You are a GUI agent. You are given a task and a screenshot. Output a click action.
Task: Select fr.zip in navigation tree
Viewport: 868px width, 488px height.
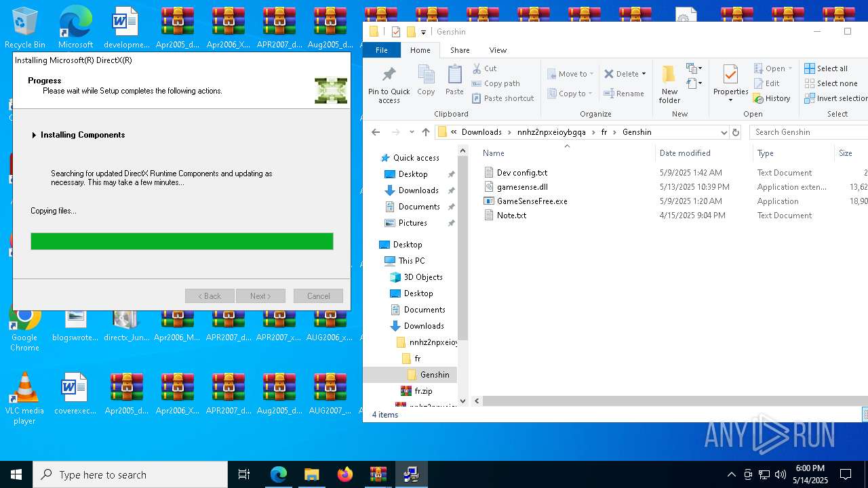pyautogui.click(x=423, y=391)
